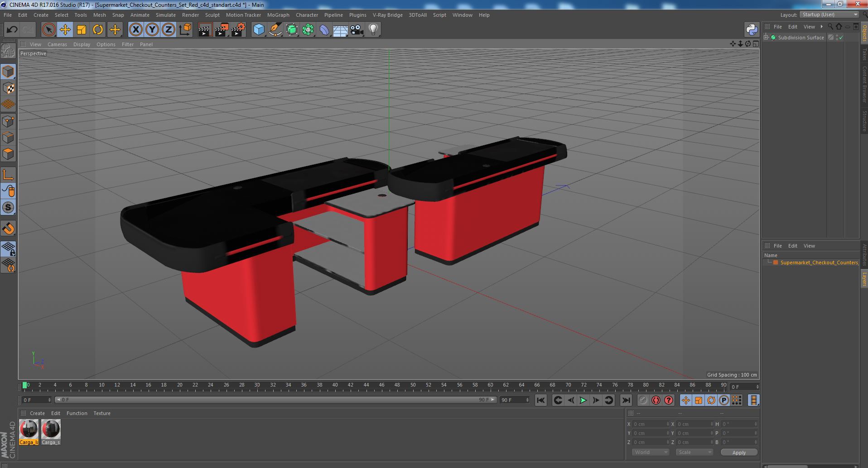This screenshot has height=468, width=868.
Task: Add a Camera object
Action: tap(357, 30)
